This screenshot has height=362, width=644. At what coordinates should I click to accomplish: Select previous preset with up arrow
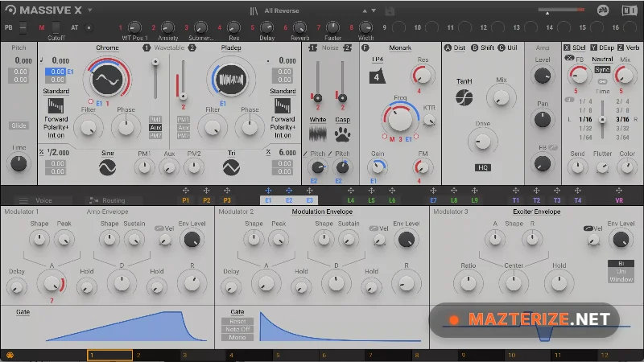[365, 10]
